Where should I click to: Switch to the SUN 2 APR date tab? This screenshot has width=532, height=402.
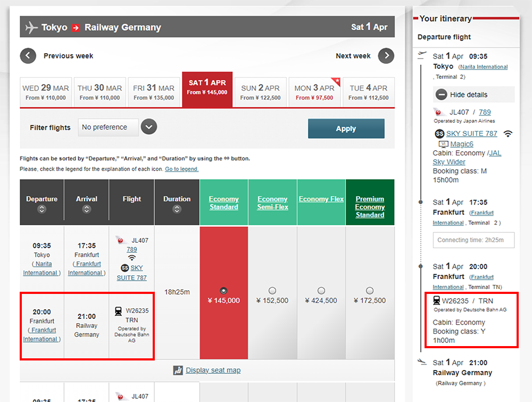click(260, 92)
